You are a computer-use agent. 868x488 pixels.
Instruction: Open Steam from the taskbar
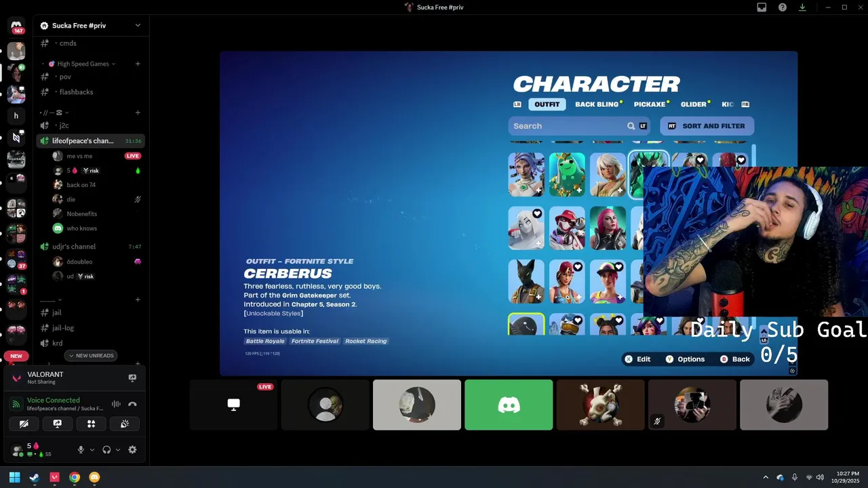35,477
